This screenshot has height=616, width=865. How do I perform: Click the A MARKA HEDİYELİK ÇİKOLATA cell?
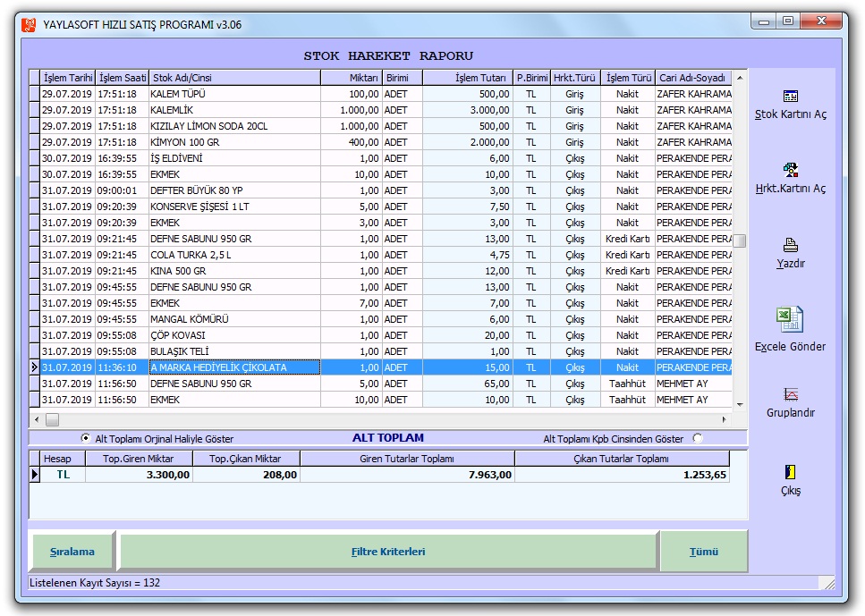point(234,367)
